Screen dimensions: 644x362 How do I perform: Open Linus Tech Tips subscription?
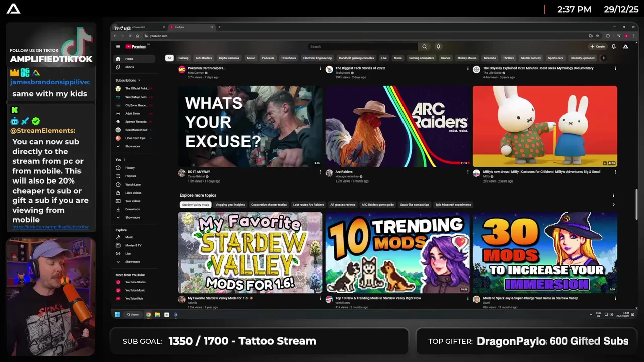pyautogui.click(x=135, y=138)
